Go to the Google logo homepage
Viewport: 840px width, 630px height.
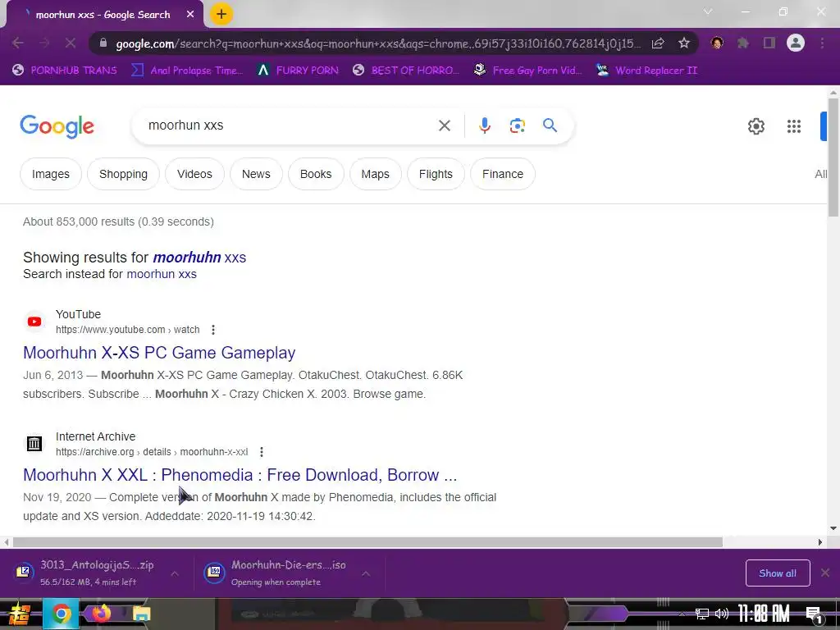point(57,126)
